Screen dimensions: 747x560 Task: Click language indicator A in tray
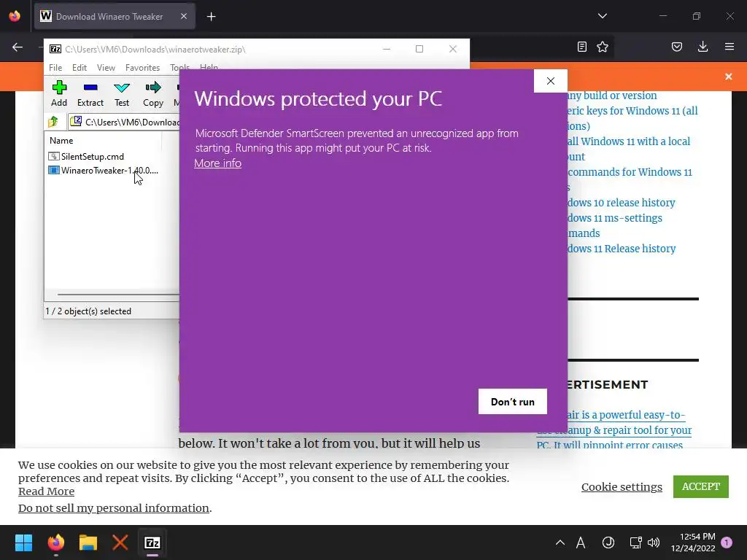[581, 542]
